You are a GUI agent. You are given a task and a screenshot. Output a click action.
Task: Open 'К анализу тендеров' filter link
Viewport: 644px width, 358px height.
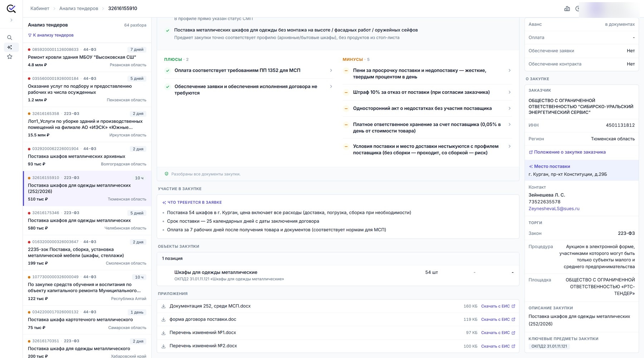click(51, 35)
